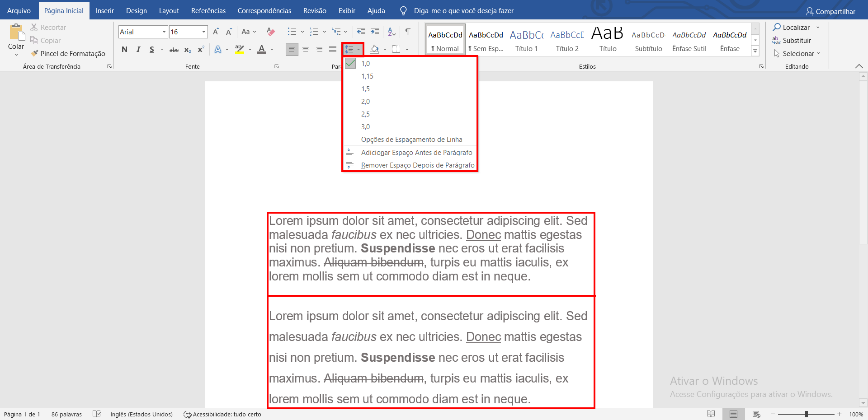The width and height of the screenshot is (868, 420).
Task: Select the Recortar (cut) icon
Action: point(33,27)
